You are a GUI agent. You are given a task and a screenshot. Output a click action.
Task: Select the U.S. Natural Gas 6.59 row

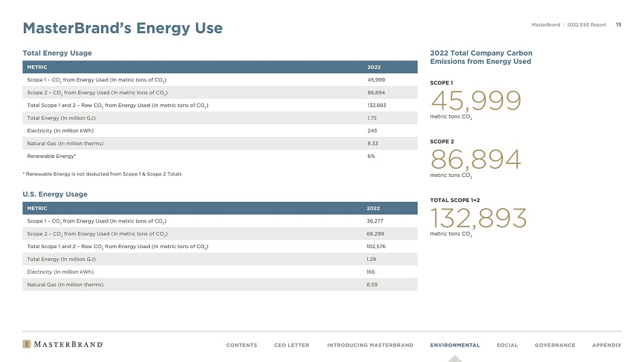220,285
